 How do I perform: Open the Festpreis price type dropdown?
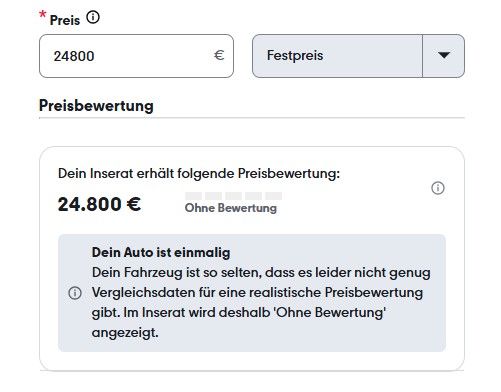pyautogui.click(x=358, y=56)
